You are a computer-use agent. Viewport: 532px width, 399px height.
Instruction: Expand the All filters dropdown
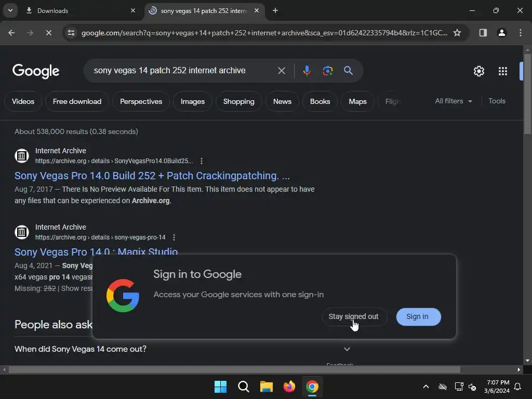453,101
